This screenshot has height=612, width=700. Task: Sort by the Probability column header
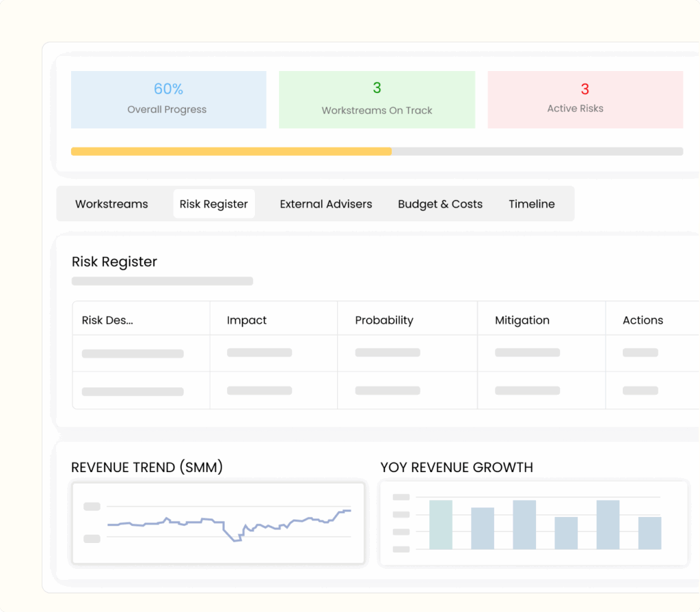click(384, 320)
